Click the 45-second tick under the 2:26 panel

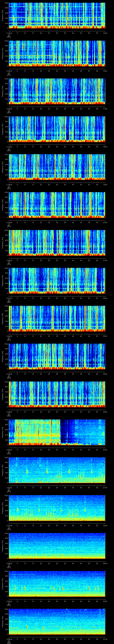(x=81, y=488)
